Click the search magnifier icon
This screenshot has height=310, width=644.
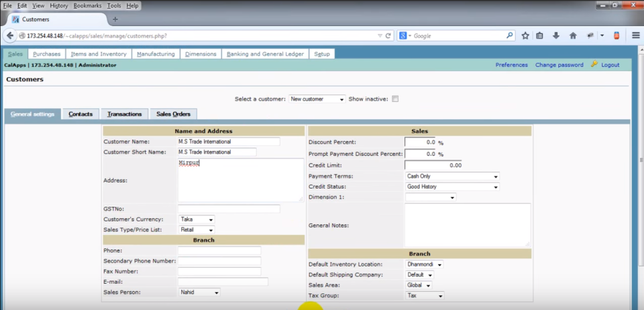click(510, 36)
